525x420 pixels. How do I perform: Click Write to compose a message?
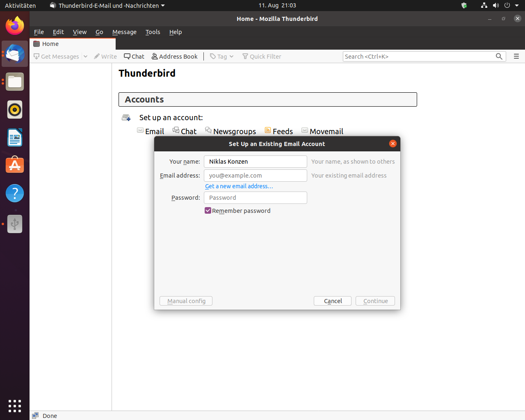point(105,57)
